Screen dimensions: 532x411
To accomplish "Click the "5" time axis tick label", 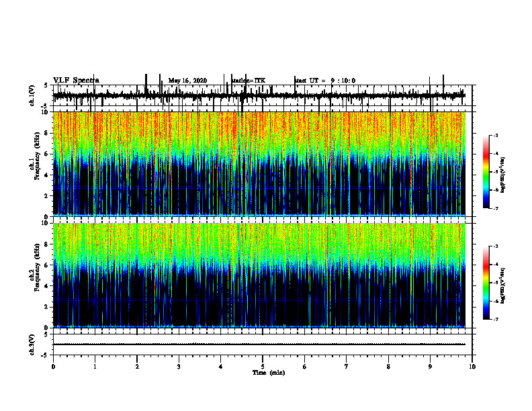I will tap(263, 367).
